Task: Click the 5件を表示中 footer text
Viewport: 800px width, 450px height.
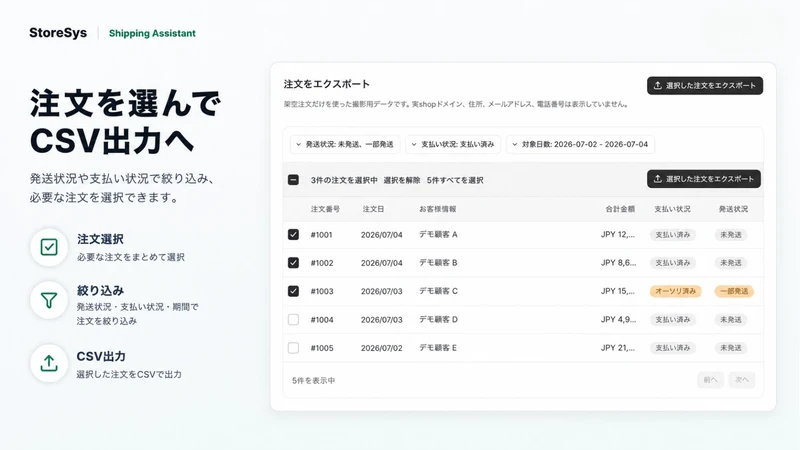Action: pos(313,381)
